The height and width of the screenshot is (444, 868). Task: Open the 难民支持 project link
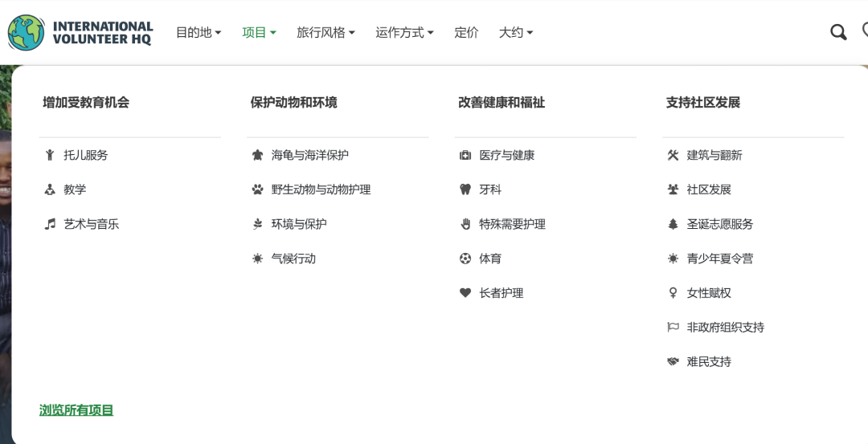[709, 361]
